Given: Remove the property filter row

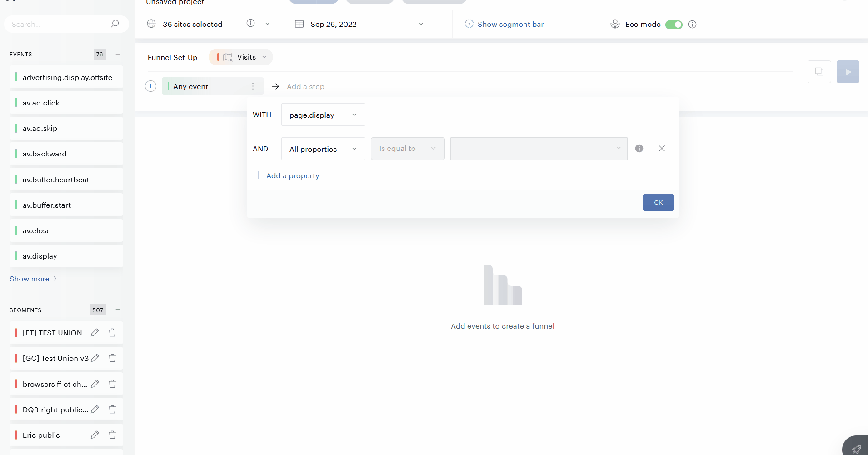Looking at the screenshot, I should click(662, 149).
